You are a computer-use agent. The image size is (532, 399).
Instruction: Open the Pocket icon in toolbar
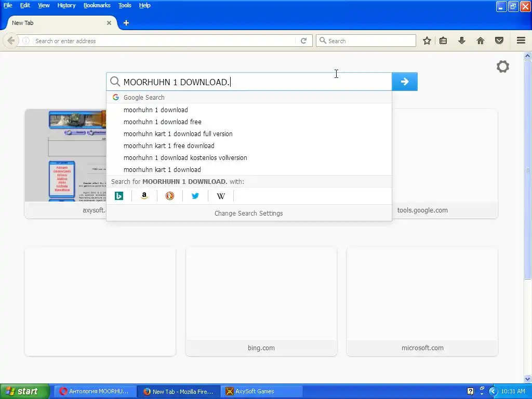(x=499, y=41)
